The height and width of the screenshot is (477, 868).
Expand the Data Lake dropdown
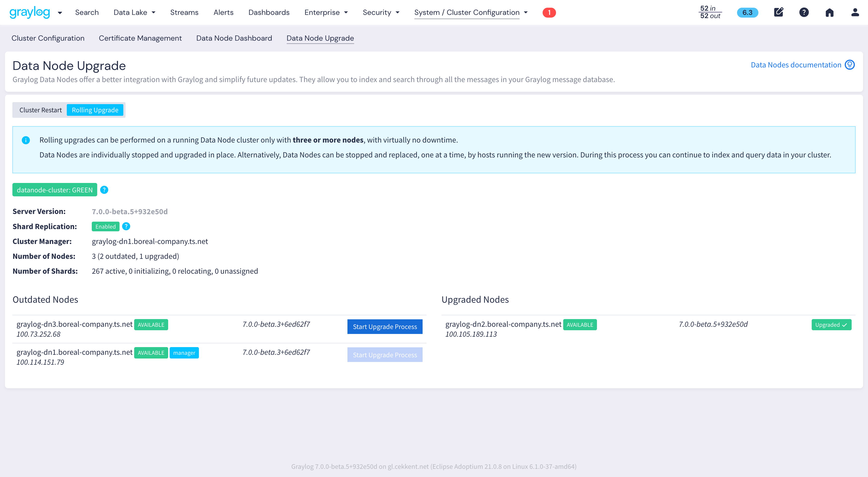134,12
